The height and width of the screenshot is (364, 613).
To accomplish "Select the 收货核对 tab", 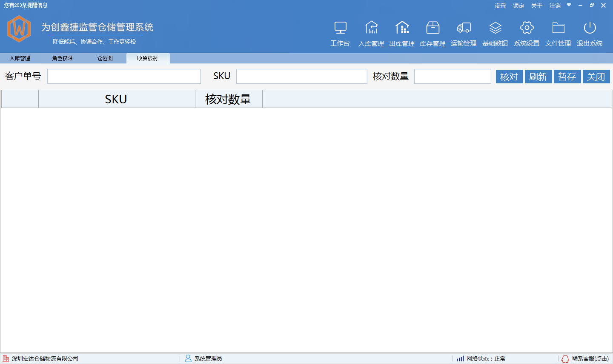I will [148, 58].
